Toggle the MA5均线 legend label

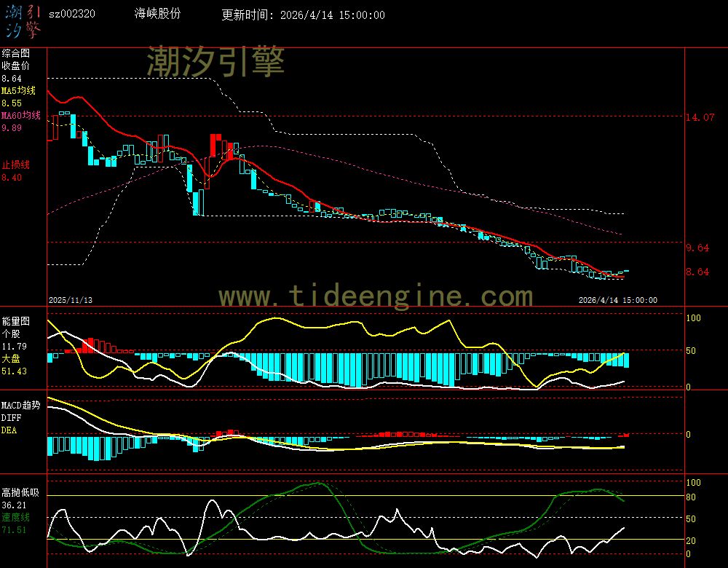(17, 91)
